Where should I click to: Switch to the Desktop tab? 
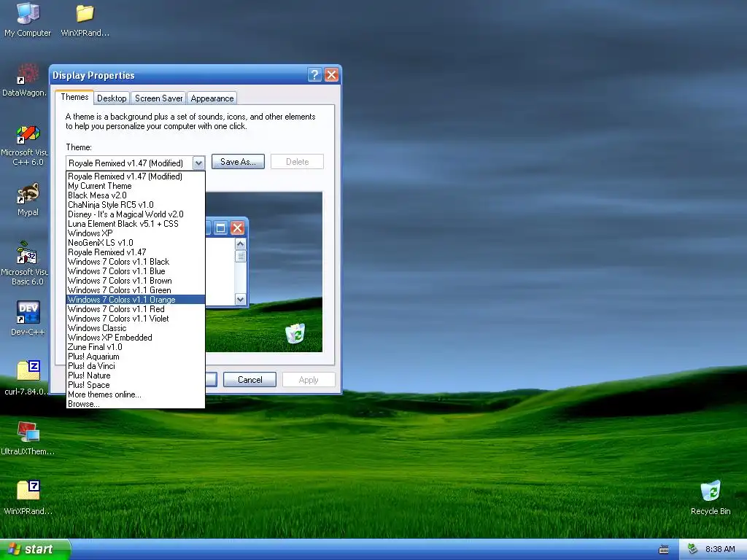point(112,98)
